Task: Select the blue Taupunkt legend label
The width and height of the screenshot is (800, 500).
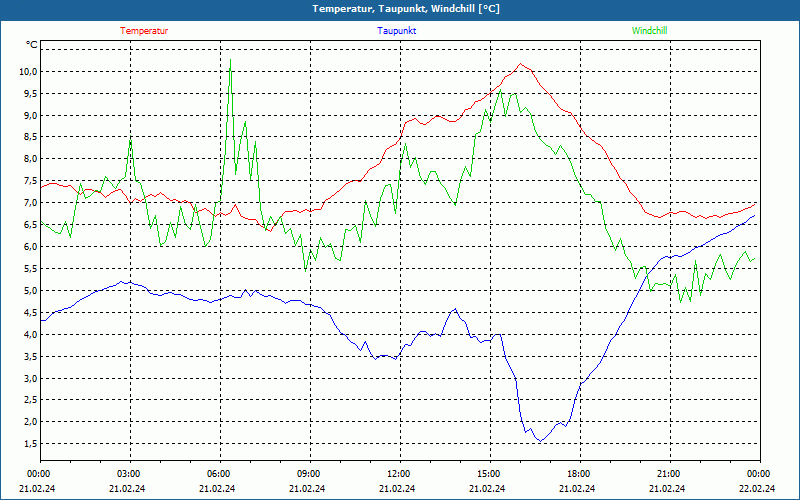Action: [x=396, y=31]
